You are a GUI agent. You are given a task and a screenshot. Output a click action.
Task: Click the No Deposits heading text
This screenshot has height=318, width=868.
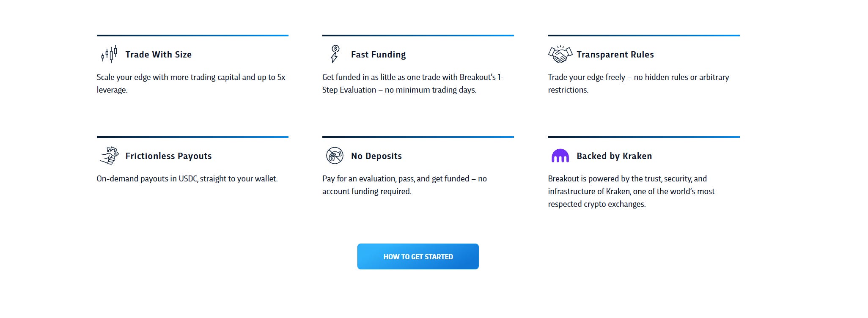click(x=376, y=156)
